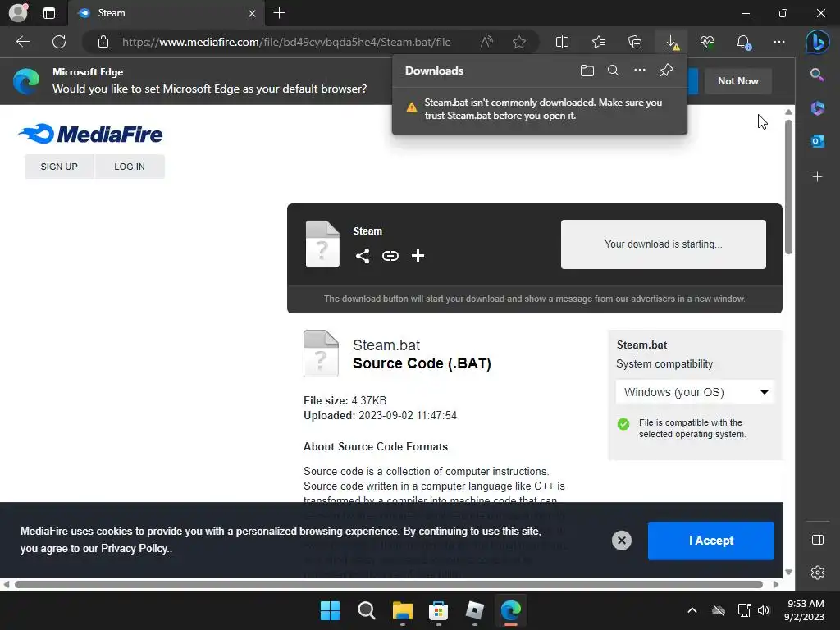The image size is (840, 630).
Task: Open Edge Settings and more menu
Action: tap(779, 42)
